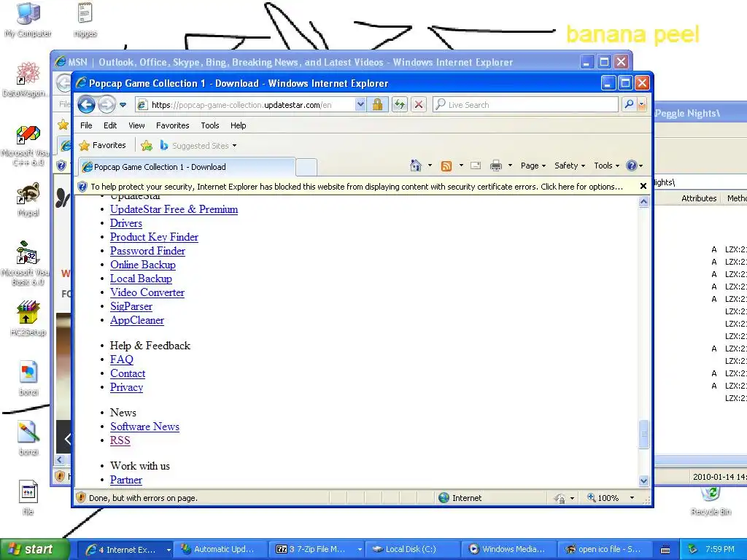
Task: Click the page scrollbar up arrow
Action: [643, 202]
